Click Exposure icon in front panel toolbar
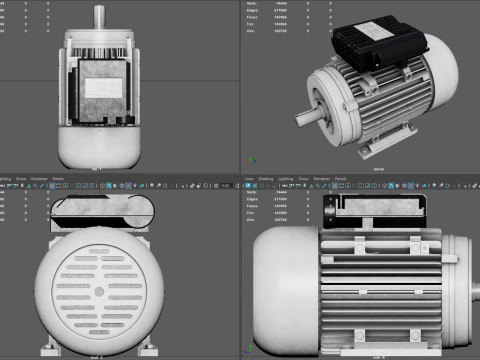This screenshot has width=480, height=360. tap(216, 186)
